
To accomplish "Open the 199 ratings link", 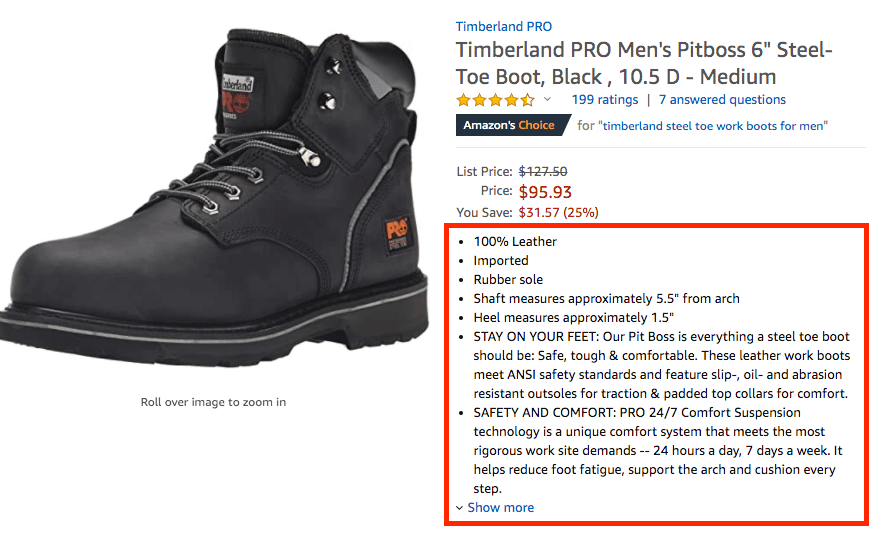I will pyautogui.click(x=604, y=100).
